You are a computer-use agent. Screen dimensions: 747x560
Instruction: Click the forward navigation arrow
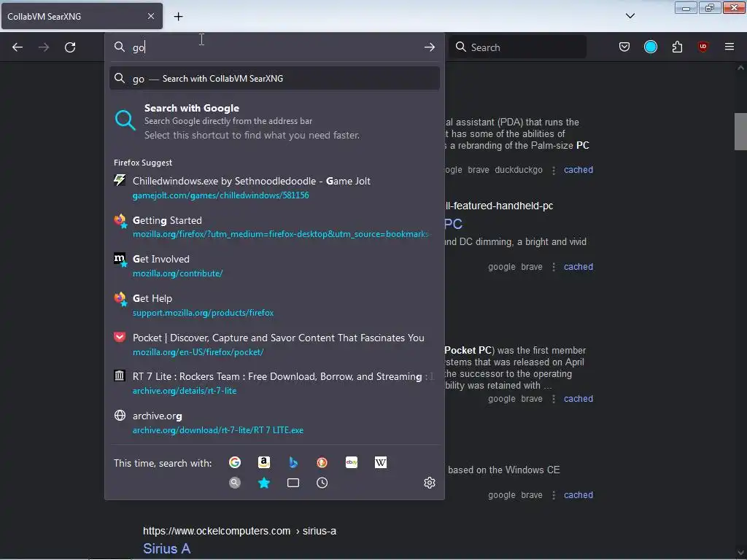[x=43, y=47]
